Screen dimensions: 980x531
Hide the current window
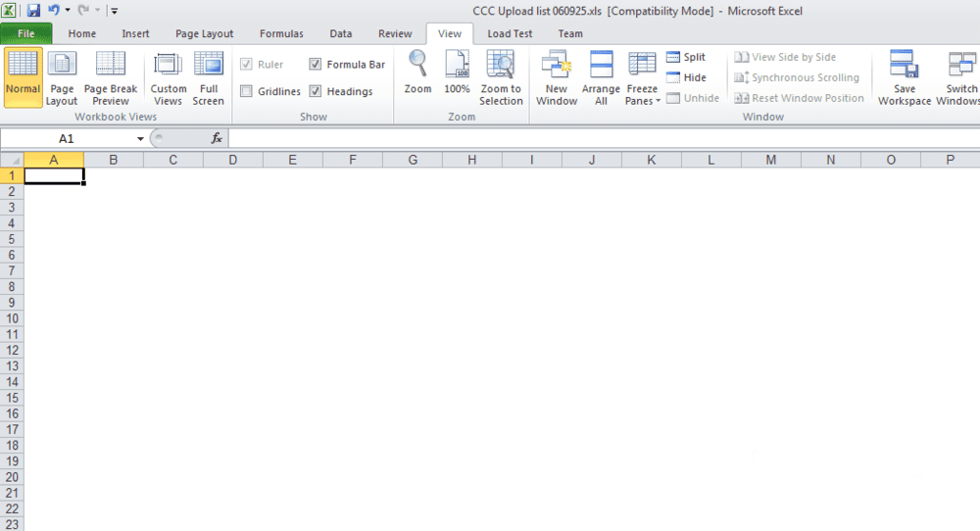[x=686, y=77]
